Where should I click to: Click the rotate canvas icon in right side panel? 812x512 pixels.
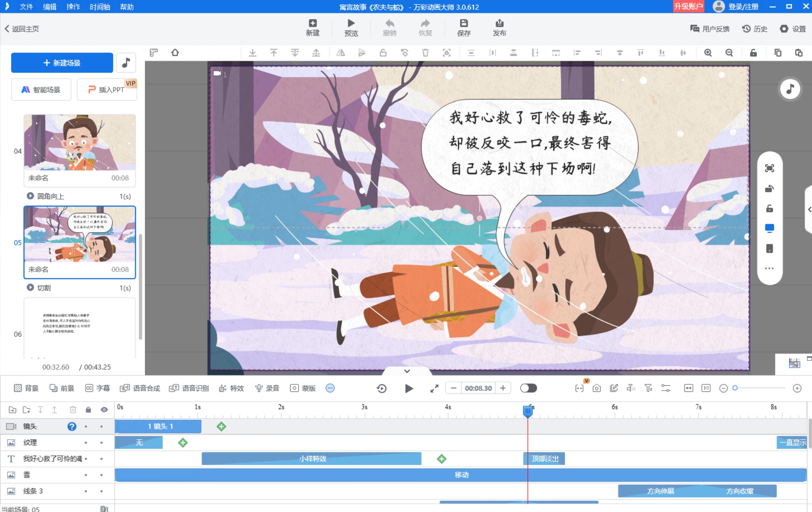click(769, 188)
